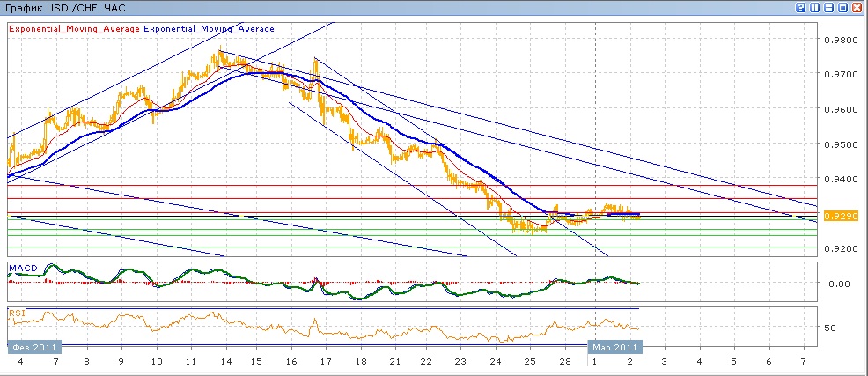
Task: Select the red Exponential_Moving_Average label
Action: pos(74,29)
